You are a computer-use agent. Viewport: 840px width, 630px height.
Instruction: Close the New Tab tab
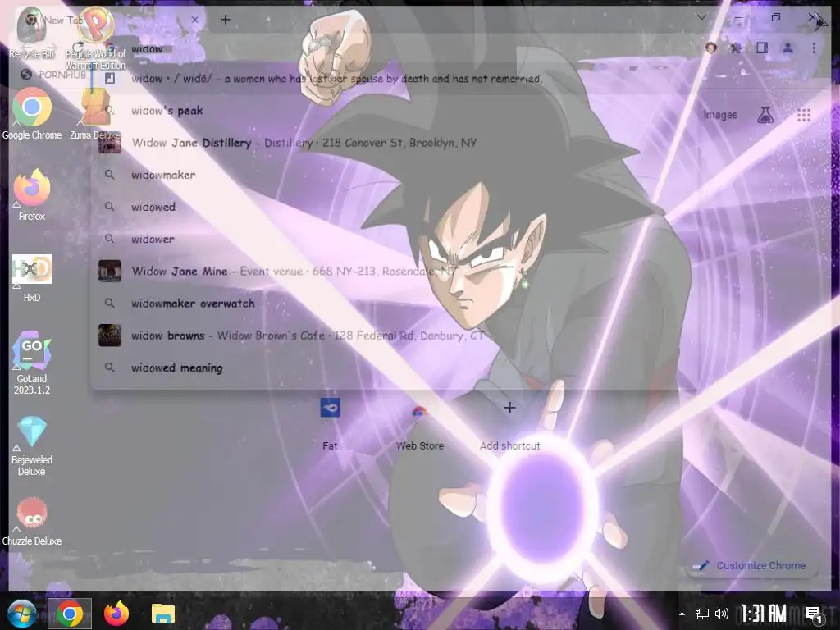click(x=195, y=20)
